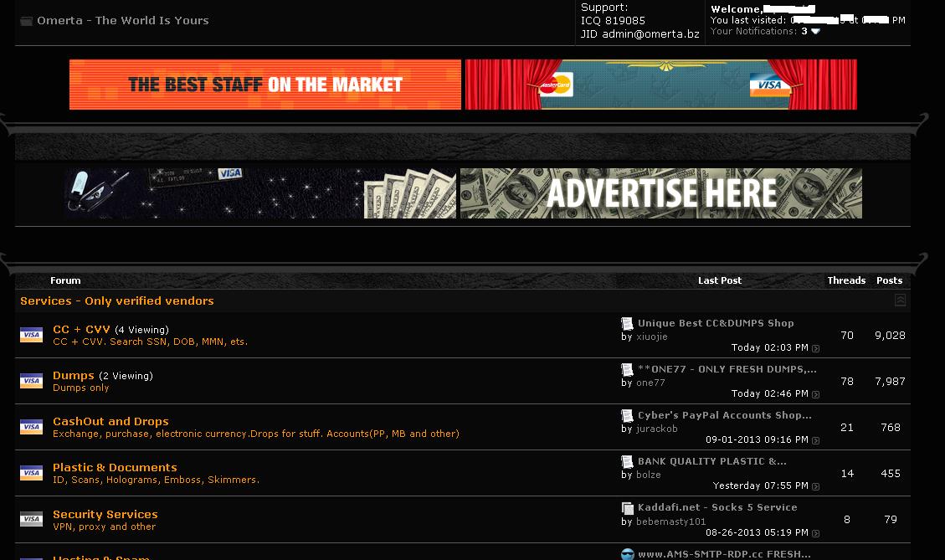The height and width of the screenshot is (560, 945).
Task: Click the Threads column header
Action: coord(846,280)
